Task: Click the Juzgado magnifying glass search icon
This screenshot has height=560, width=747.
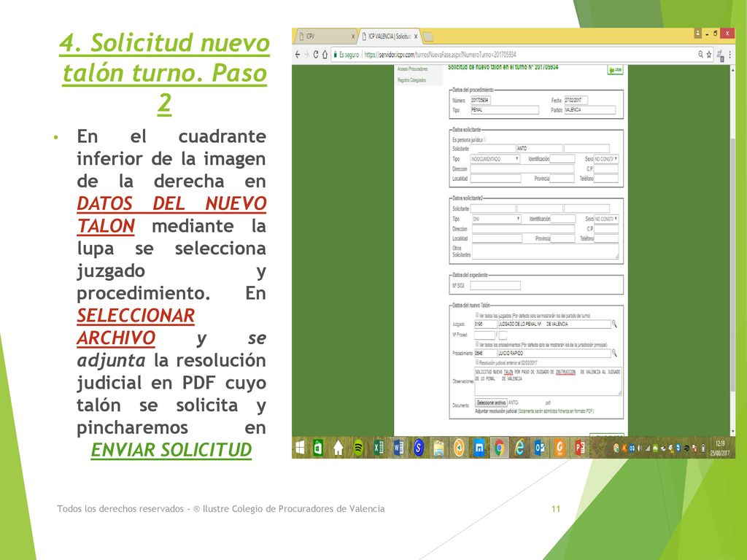Action: 614,324
